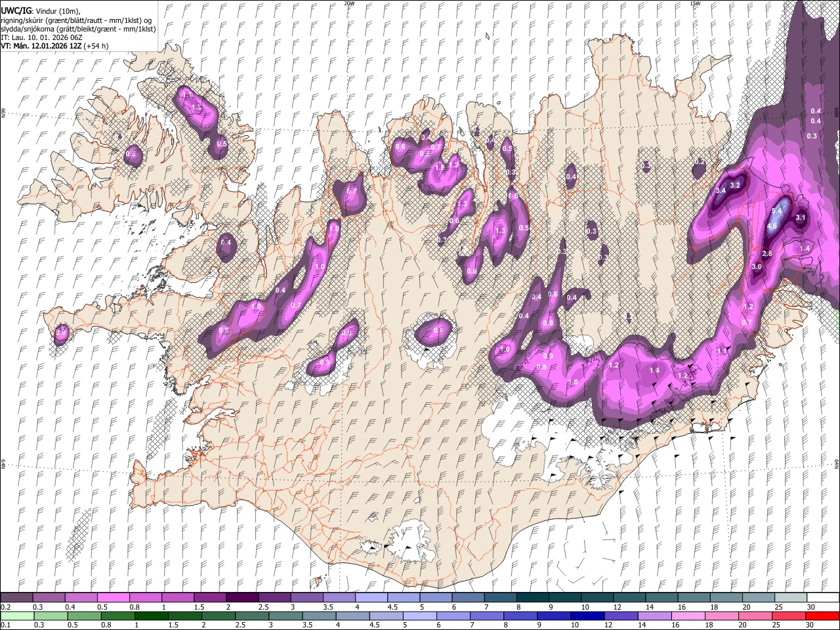Click the 'slydda/snjókoma' description line in the header
The width and height of the screenshot is (840, 630).
point(78,29)
